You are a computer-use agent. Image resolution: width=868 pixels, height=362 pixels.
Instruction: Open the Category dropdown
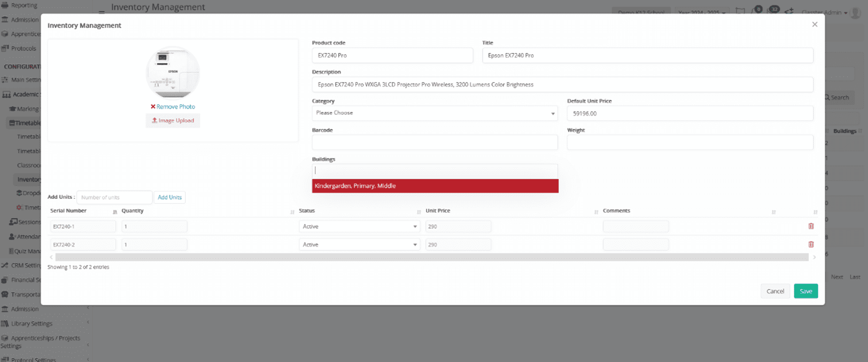435,113
